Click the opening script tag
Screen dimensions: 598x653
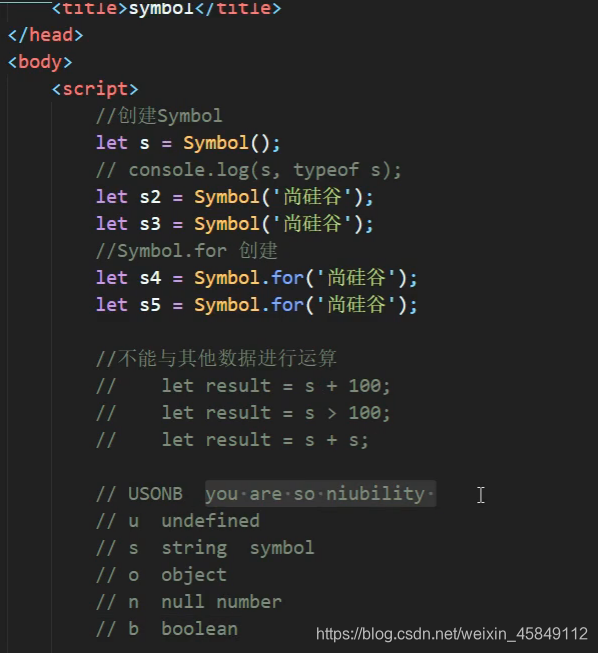(x=95, y=89)
